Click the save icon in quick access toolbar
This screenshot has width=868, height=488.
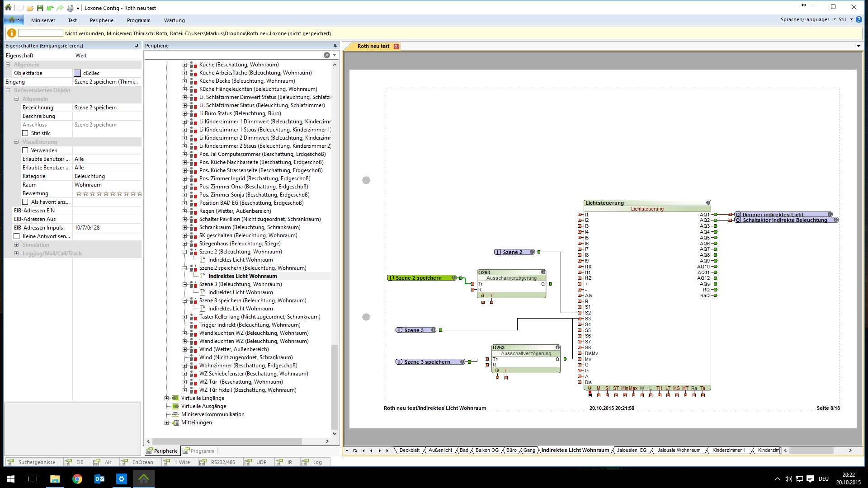tap(40, 8)
